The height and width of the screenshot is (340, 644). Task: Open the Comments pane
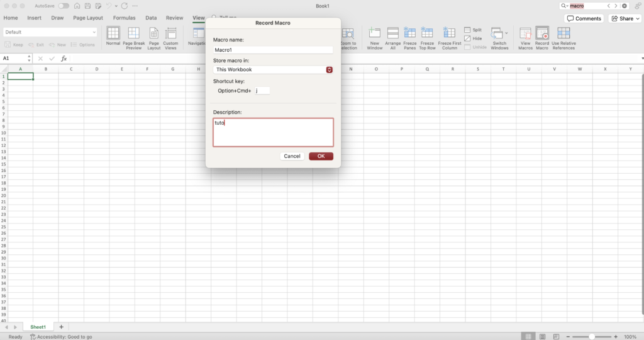click(x=584, y=18)
